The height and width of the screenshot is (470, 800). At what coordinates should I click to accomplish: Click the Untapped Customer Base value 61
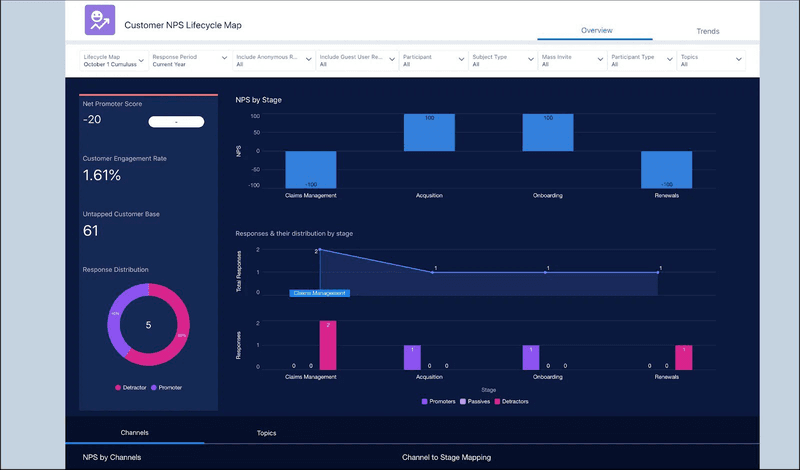coord(90,231)
